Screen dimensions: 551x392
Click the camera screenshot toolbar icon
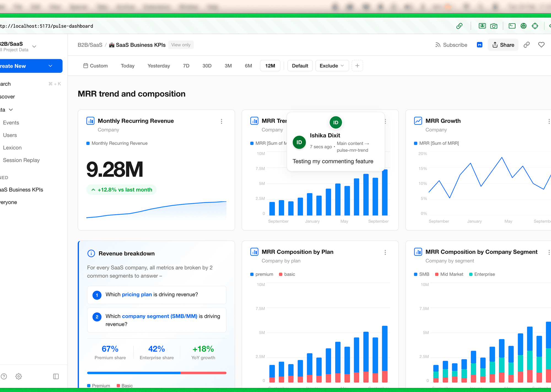pyautogui.click(x=494, y=26)
